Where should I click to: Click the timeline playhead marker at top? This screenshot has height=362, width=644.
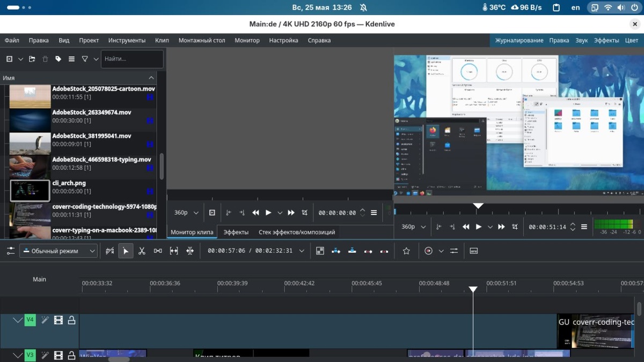[473, 290]
